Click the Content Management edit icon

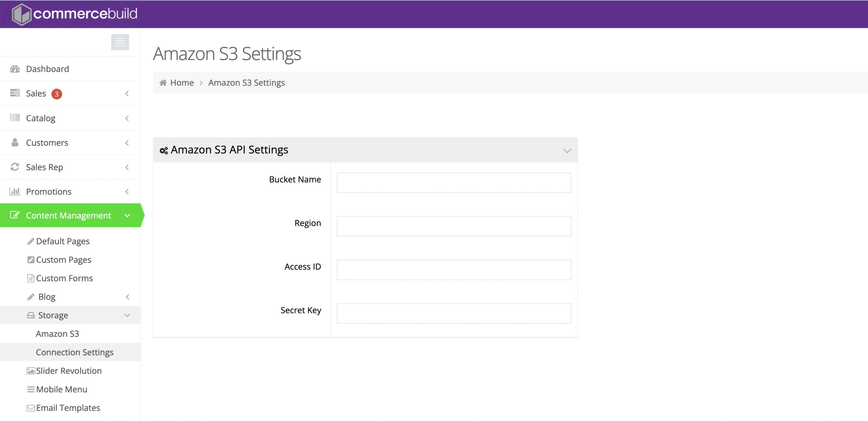pyautogui.click(x=15, y=215)
